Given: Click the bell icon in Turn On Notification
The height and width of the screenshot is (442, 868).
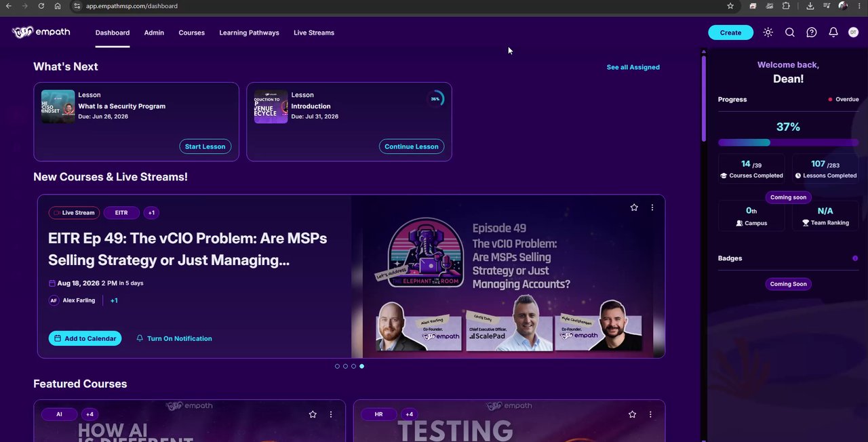Looking at the screenshot, I should click(x=140, y=338).
